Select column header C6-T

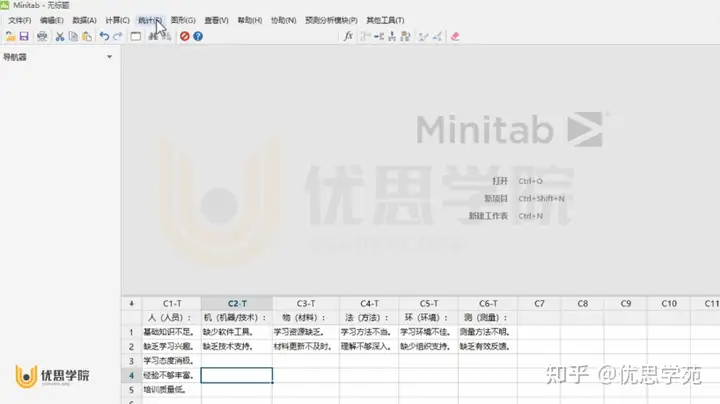488,303
